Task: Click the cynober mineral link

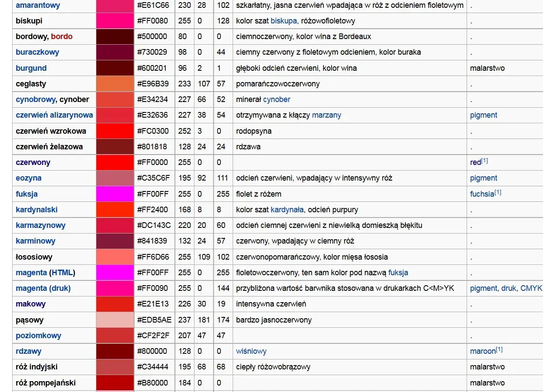Action: coord(276,99)
